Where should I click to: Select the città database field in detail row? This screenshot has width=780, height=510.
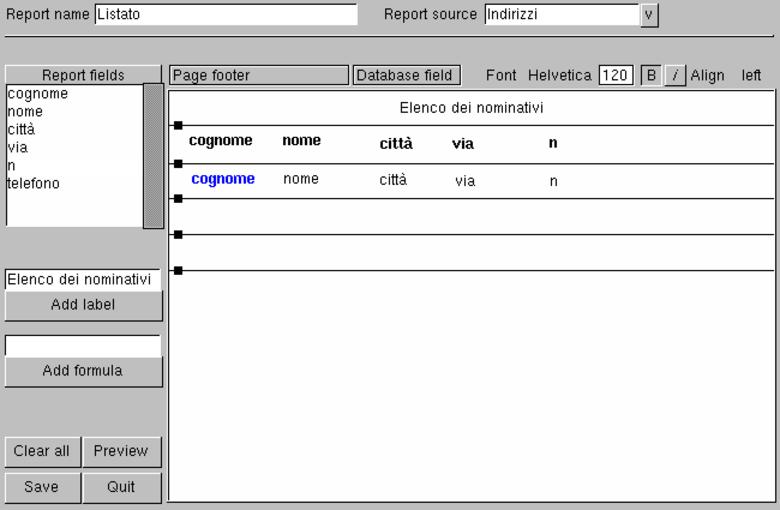pos(393,180)
